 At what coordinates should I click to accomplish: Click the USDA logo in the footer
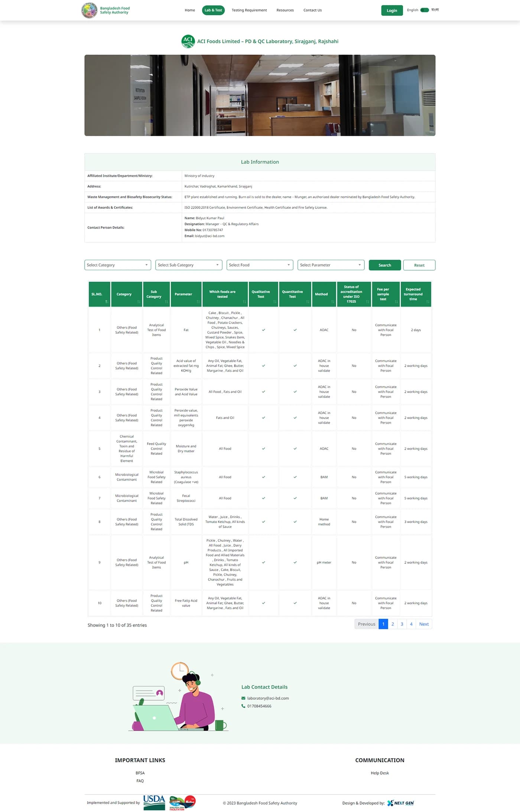tap(154, 802)
